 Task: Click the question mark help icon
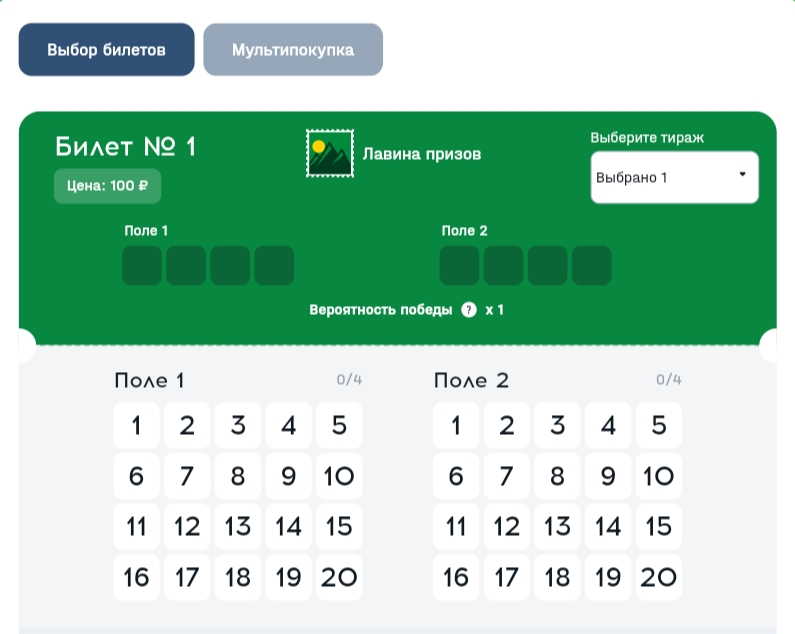(x=469, y=310)
